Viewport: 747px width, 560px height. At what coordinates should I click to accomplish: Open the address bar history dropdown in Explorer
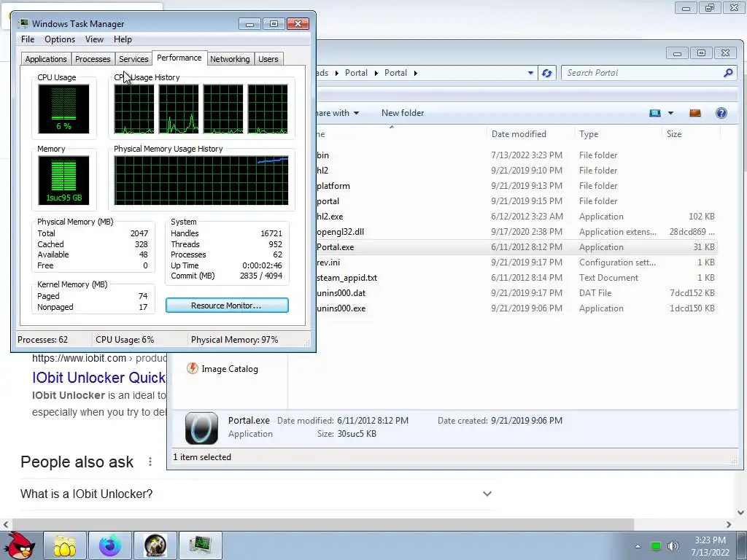pyautogui.click(x=530, y=73)
